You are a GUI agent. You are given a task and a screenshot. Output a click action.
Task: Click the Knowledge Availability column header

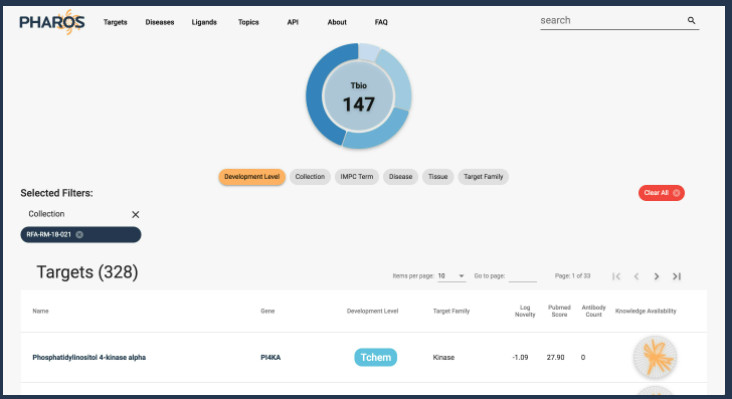pos(646,311)
